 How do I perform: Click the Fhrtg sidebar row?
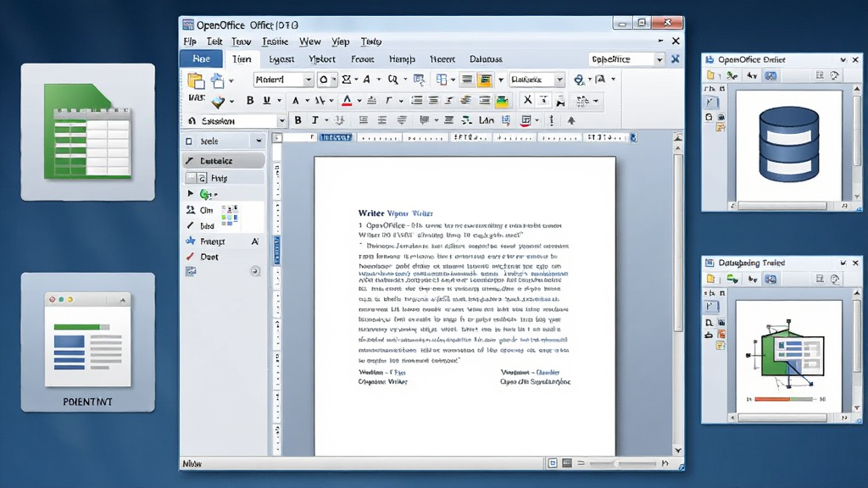[224, 178]
